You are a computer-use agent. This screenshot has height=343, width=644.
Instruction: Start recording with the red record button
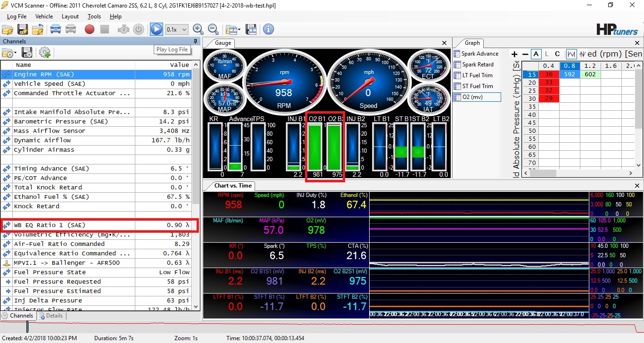click(90, 29)
